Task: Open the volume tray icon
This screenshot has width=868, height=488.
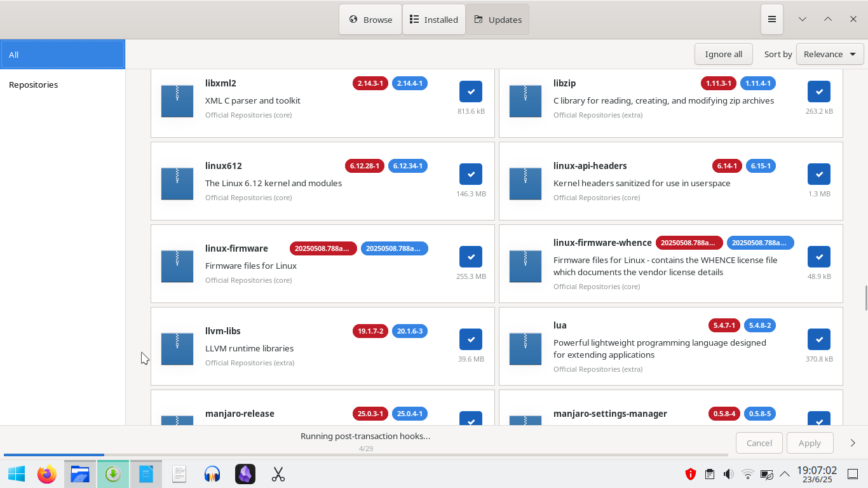Action: (729, 474)
